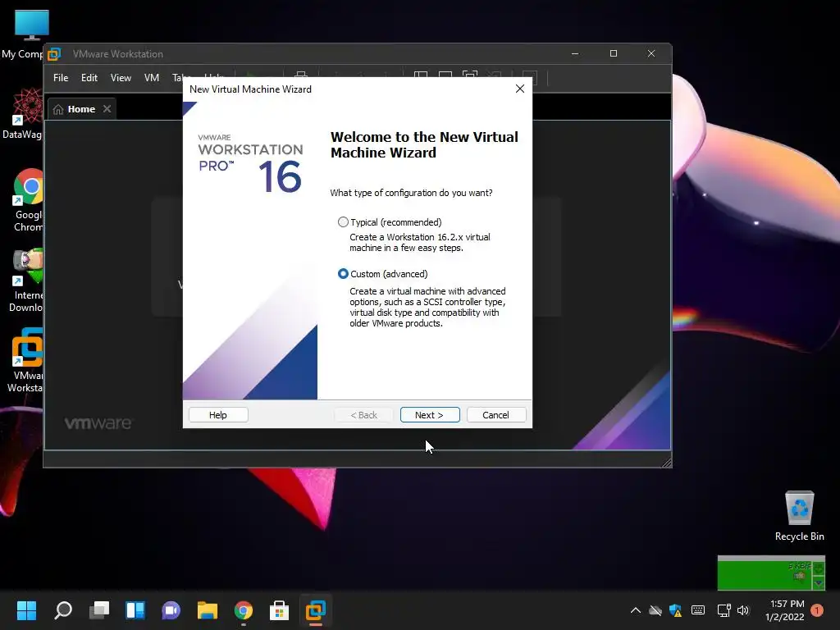Open taskbar Search

[63, 610]
